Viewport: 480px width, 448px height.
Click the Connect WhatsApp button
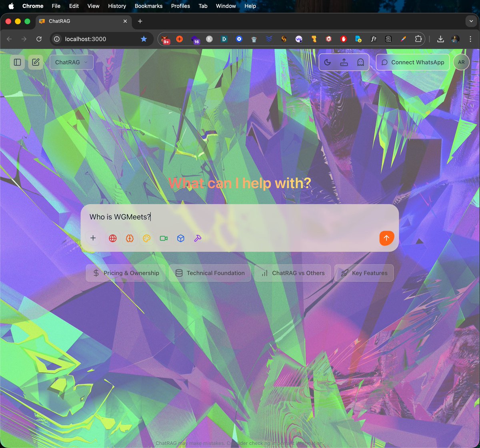tap(412, 62)
